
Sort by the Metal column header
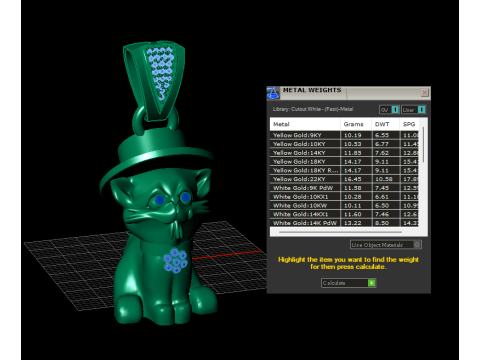pos(305,124)
